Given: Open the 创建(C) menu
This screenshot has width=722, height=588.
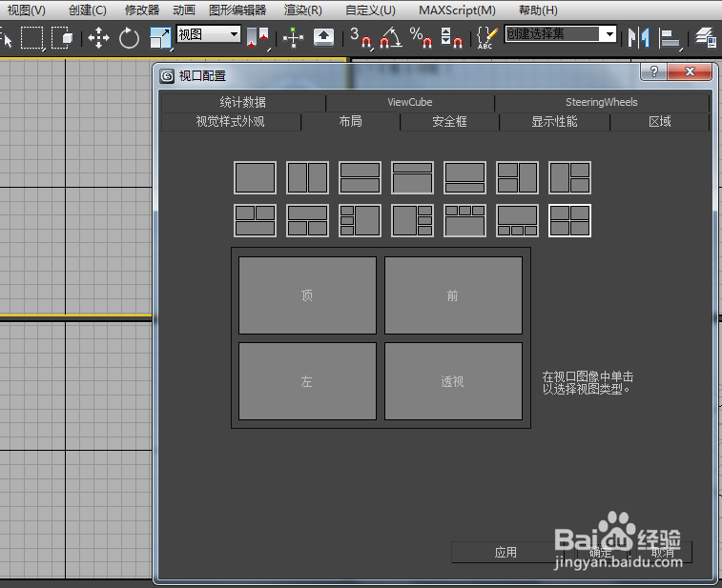Looking at the screenshot, I should pyautogui.click(x=88, y=10).
